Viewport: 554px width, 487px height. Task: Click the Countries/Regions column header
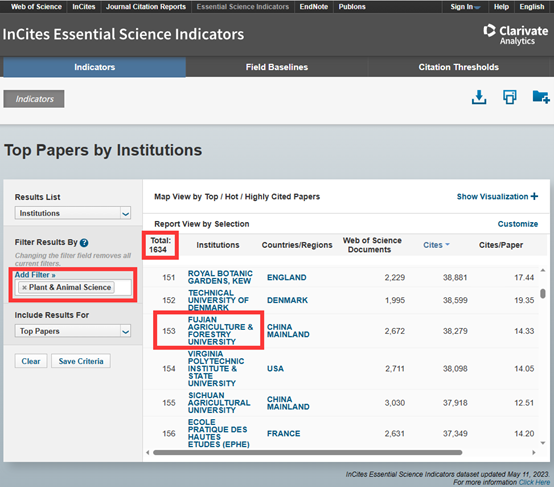pyautogui.click(x=297, y=245)
